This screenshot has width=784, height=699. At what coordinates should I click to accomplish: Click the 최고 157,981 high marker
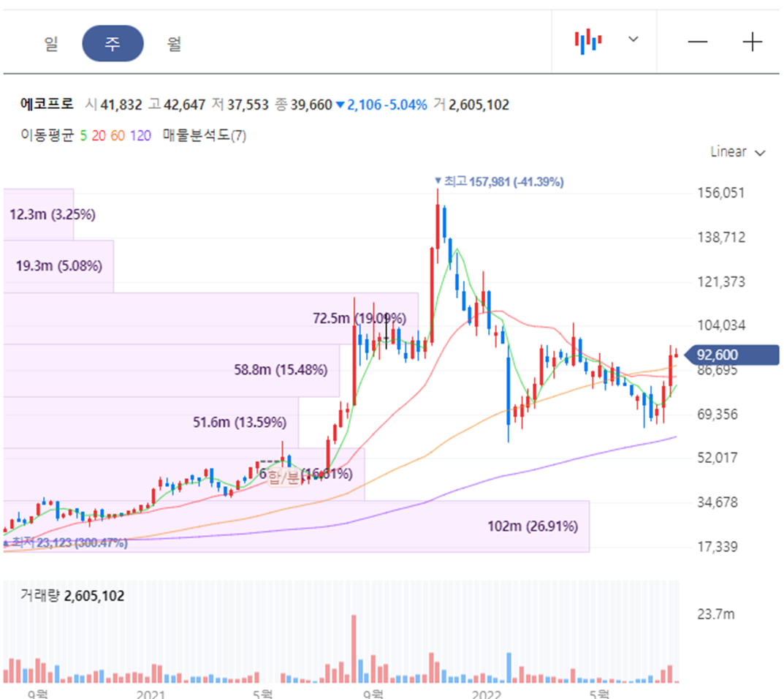point(499,181)
